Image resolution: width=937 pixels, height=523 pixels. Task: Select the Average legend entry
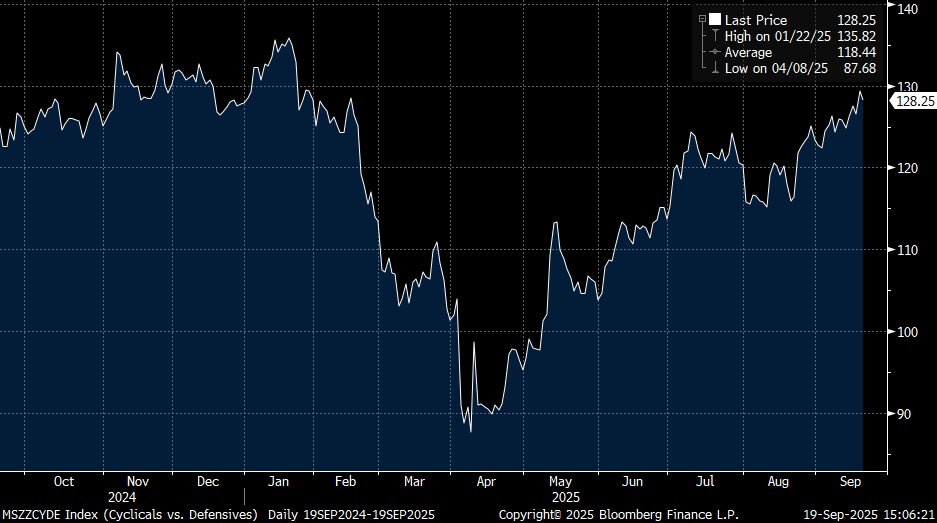coord(748,52)
